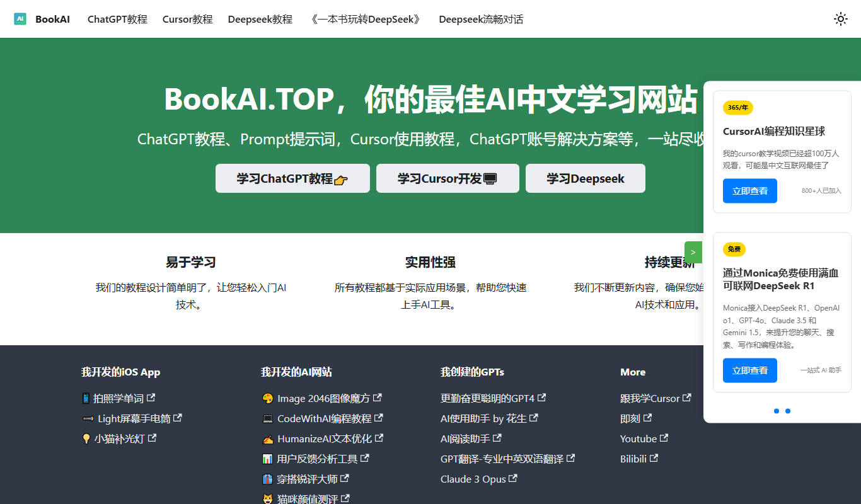
Task: Click external-link icon beside 更勤奋更聪明的GPT4
Action: [x=542, y=398]
